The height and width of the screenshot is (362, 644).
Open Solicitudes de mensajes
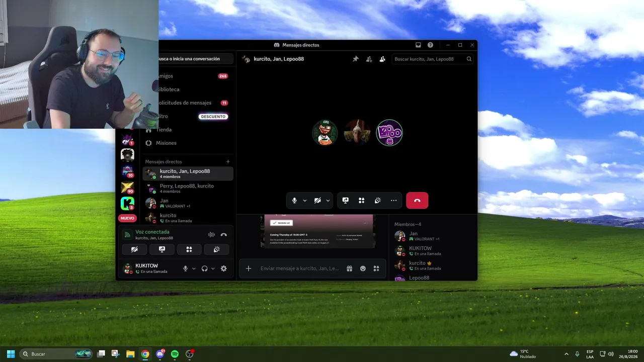click(x=188, y=103)
